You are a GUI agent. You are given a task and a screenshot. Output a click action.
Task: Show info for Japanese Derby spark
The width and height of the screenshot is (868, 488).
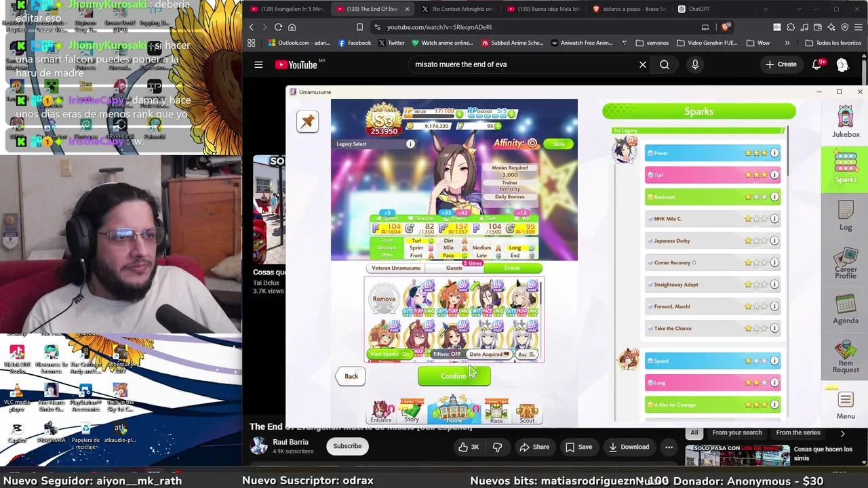(x=774, y=241)
